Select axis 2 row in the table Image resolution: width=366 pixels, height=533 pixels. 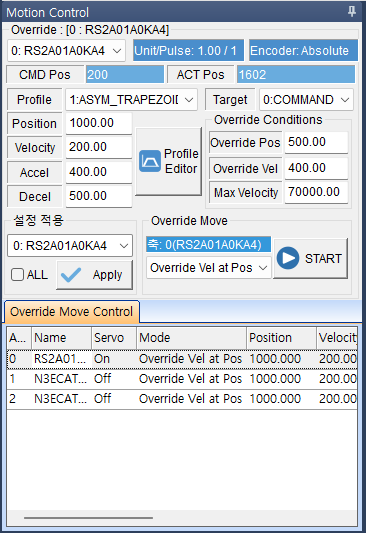coord(182,399)
